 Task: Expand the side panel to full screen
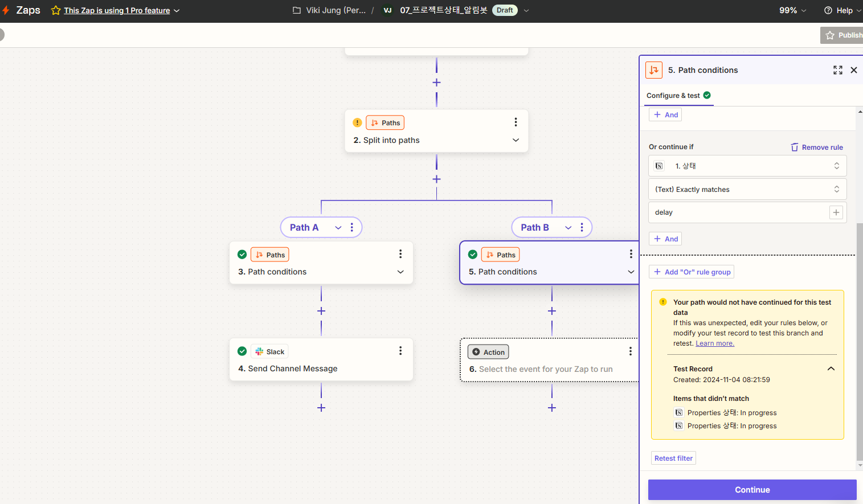coord(838,70)
